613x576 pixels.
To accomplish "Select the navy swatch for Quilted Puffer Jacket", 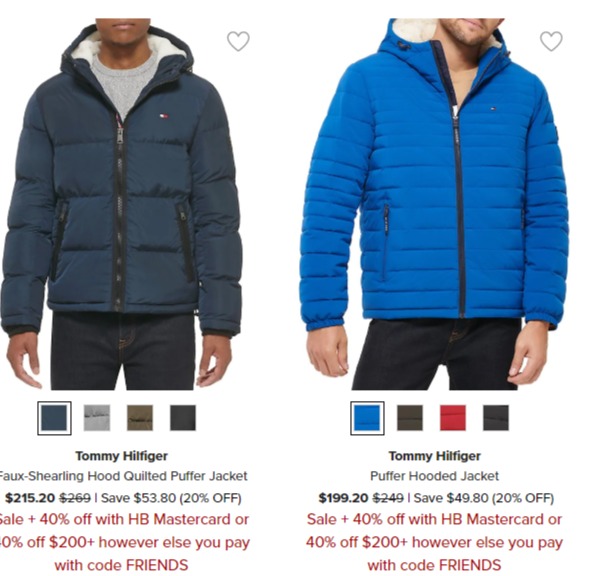I will (x=54, y=418).
